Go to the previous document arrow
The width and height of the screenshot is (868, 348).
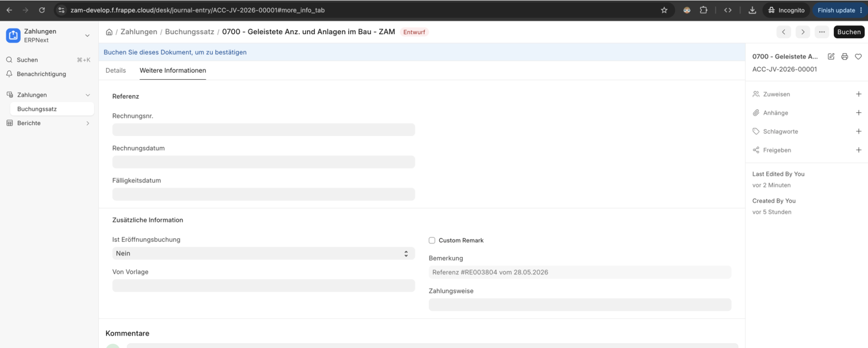(x=784, y=32)
